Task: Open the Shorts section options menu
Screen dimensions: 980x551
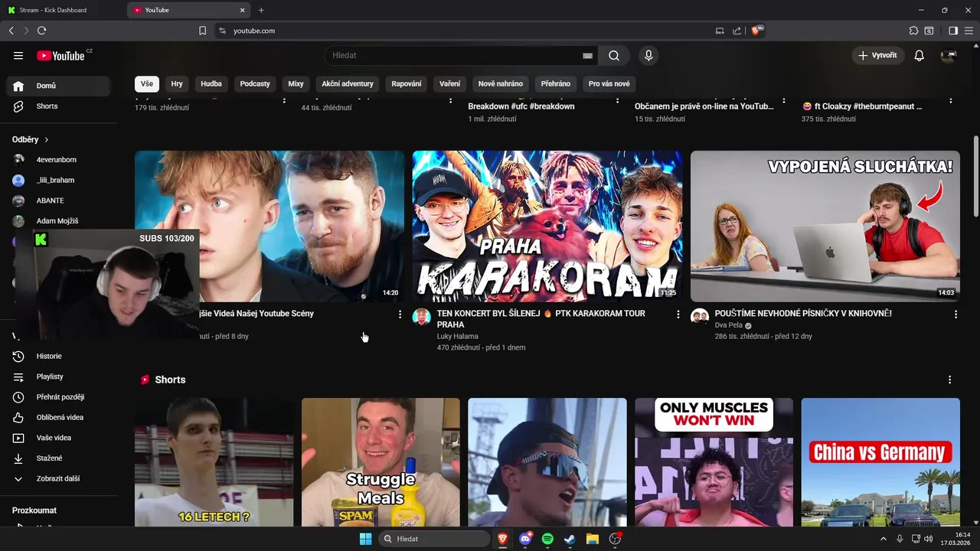Action: (x=950, y=380)
